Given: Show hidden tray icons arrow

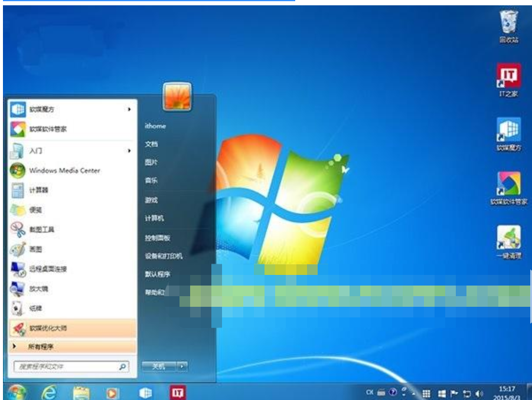Looking at the screenshot, I should pyautogui.click(x=413, y=394).
